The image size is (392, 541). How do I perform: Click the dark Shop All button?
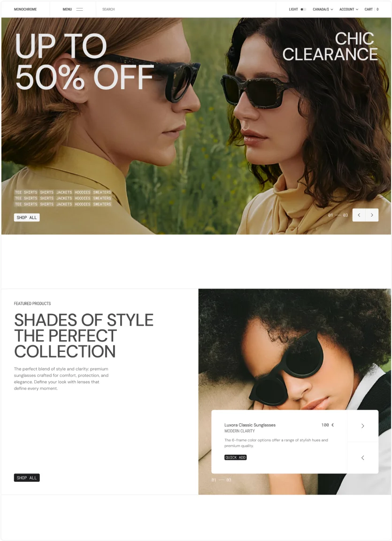[x=27, y=478]
